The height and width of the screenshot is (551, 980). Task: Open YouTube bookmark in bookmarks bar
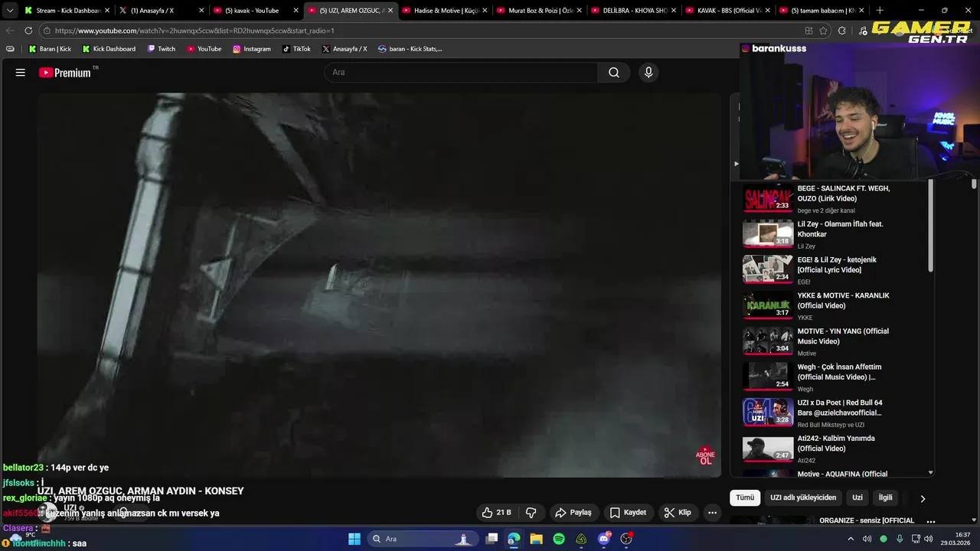(x=204, y=49)
